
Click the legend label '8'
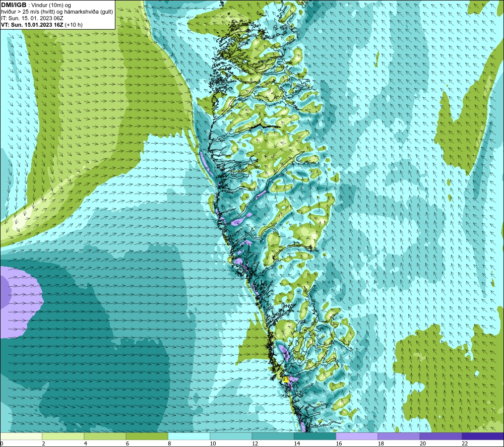[x=169, y=443]
